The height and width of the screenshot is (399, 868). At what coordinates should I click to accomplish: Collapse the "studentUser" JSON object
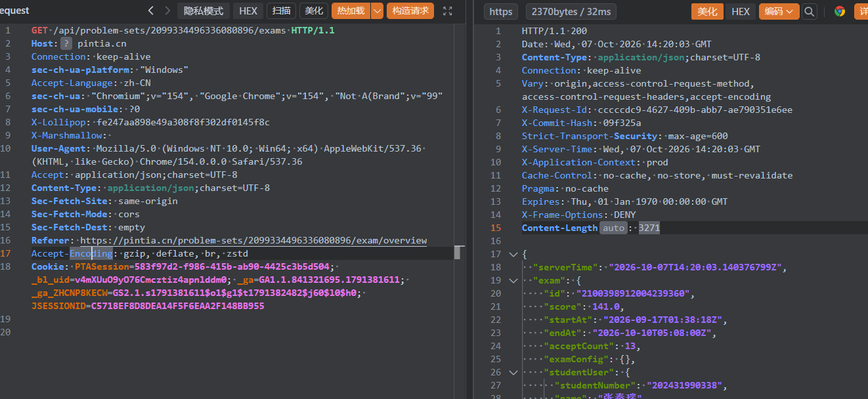tap(513, 372)
